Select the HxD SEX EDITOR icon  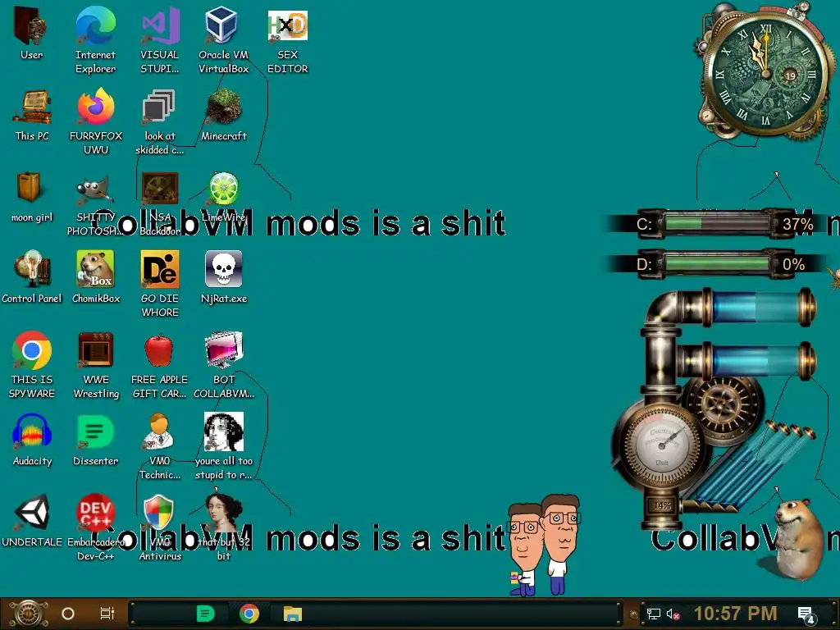288,40
